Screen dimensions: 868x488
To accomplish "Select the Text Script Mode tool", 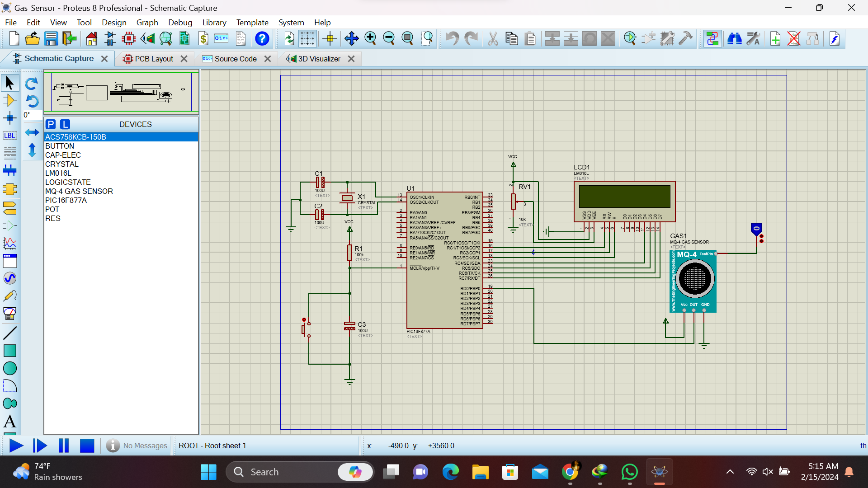I will tap(9, 153).
